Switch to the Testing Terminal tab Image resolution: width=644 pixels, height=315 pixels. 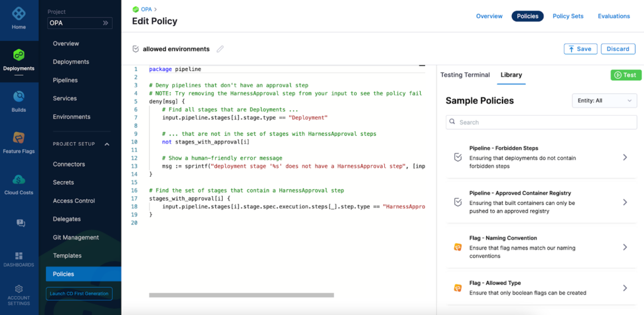(465, 75)
